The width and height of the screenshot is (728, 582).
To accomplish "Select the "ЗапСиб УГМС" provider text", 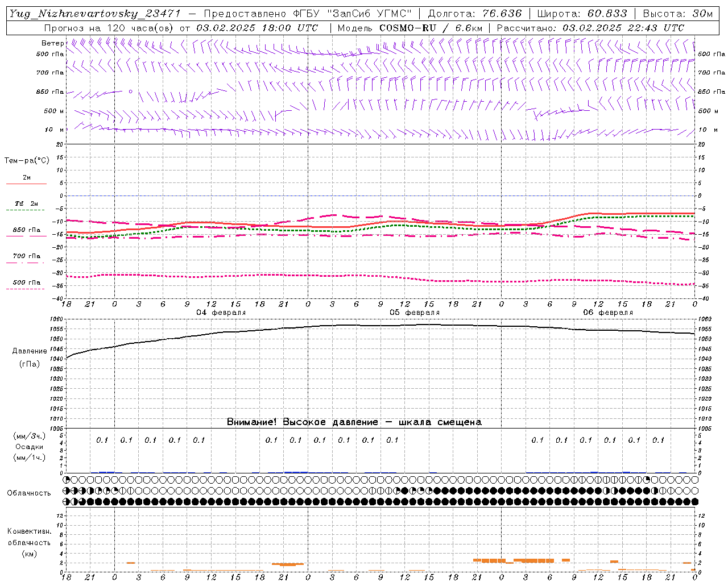I will (x=369, y=14).
